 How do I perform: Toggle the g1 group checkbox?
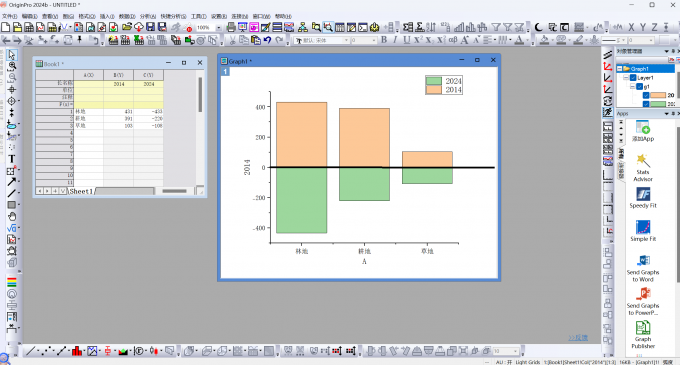tap(639, 87)
